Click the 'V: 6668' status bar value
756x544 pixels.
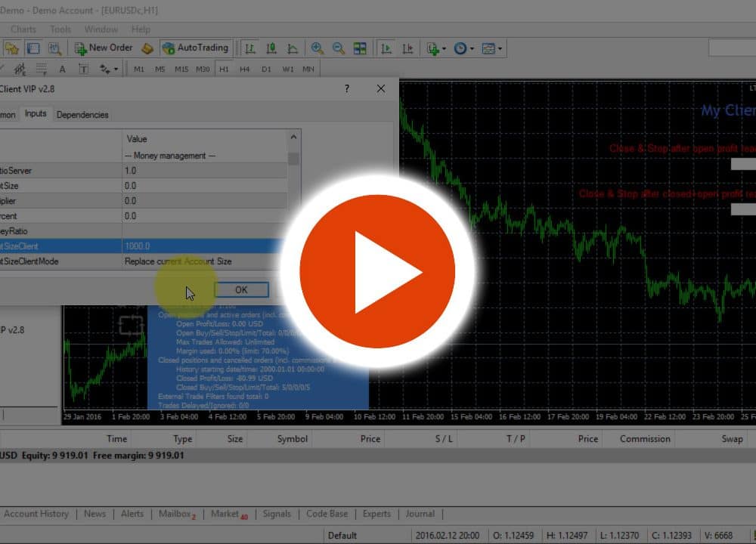[x=718, y=536]
